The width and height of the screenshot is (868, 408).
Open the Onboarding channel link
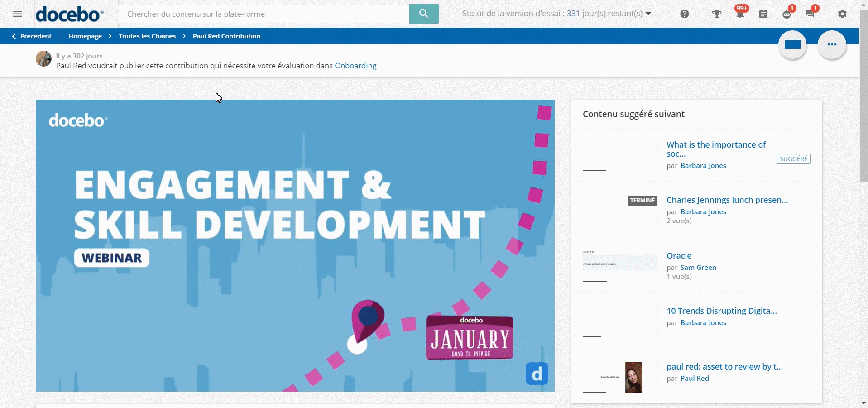(x=355, y=66)
